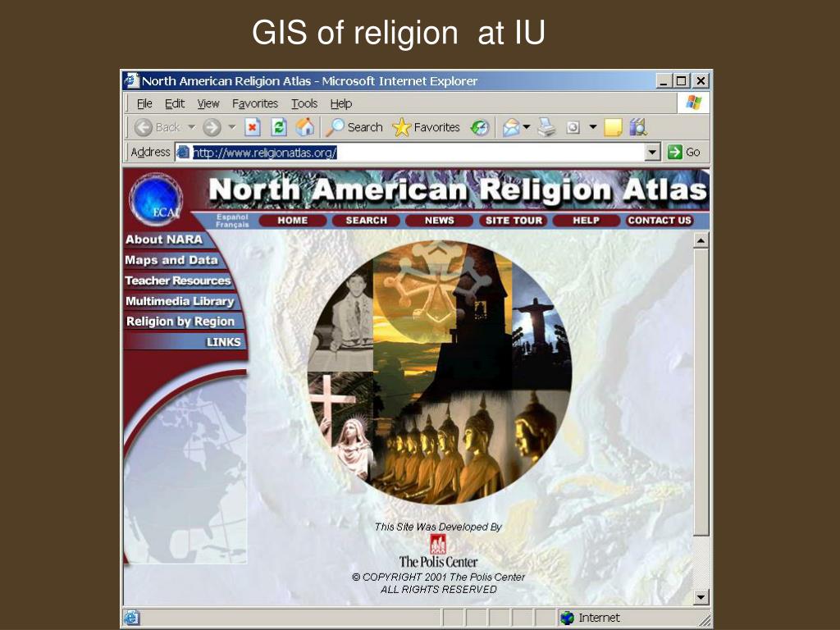Open the History clock icon

pos(480,127)
